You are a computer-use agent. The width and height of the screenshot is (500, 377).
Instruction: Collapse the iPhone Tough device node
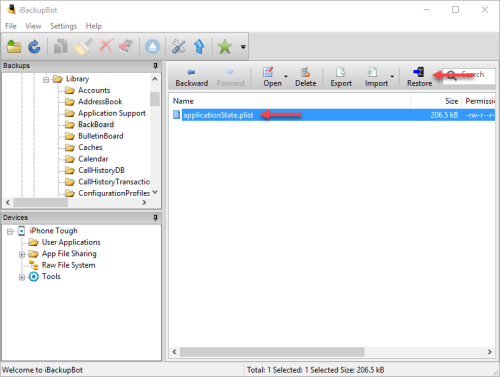tap(10, 231)
